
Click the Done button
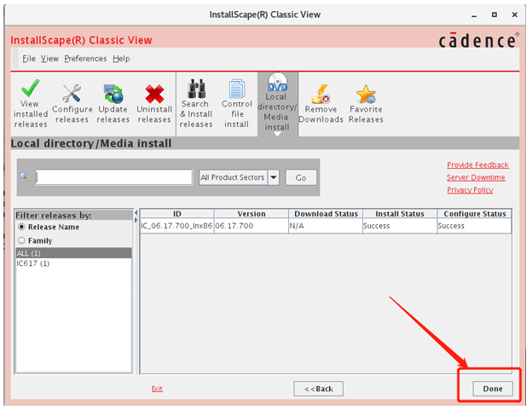492,389
